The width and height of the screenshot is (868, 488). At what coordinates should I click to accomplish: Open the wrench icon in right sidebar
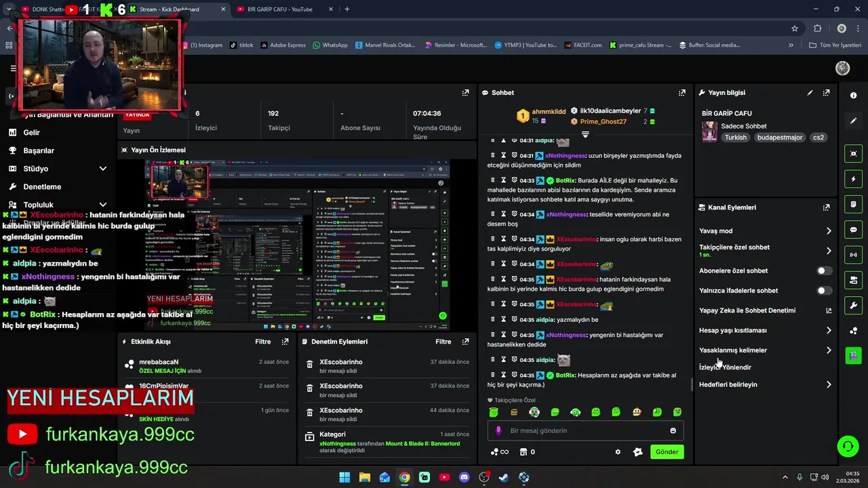[x=853, y=305]
